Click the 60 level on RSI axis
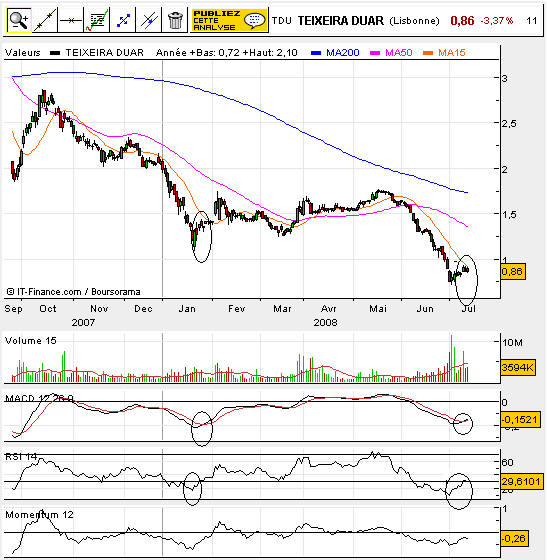547x560 pixels. coord(507,463)
